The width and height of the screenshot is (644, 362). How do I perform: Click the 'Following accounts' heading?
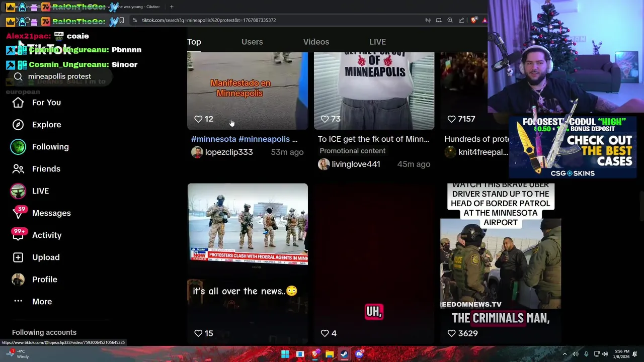coord(44,332)
